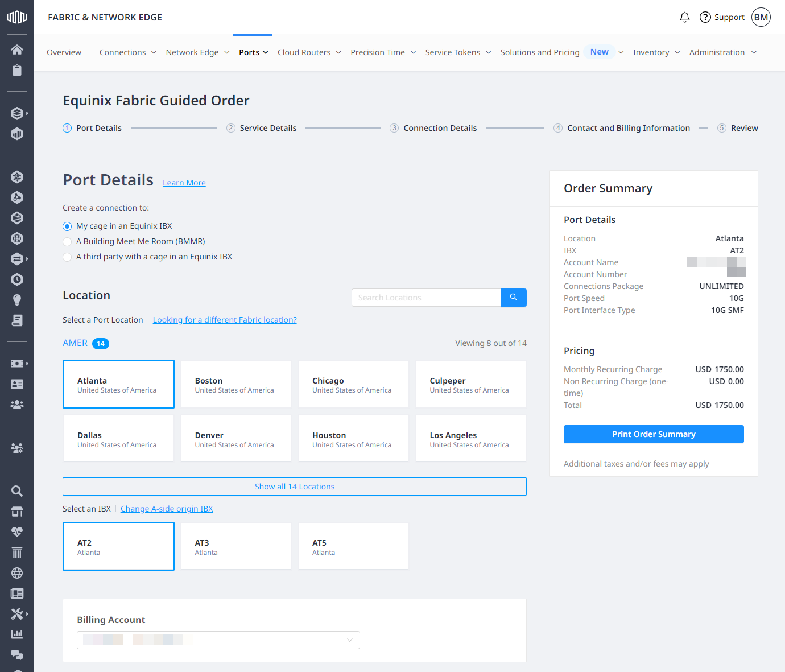Go to the Overview tab
The image size is (785, 672).
[x=64, y=52]
